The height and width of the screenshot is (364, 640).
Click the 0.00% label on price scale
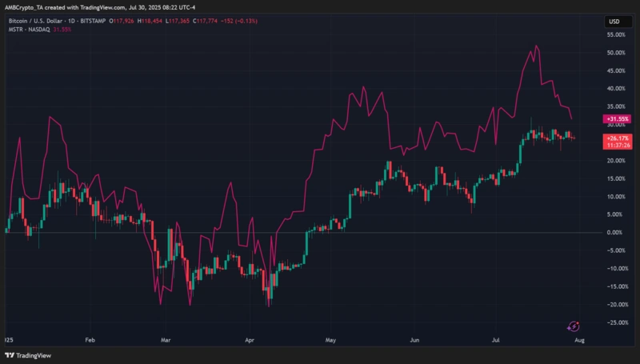point(615,232)
